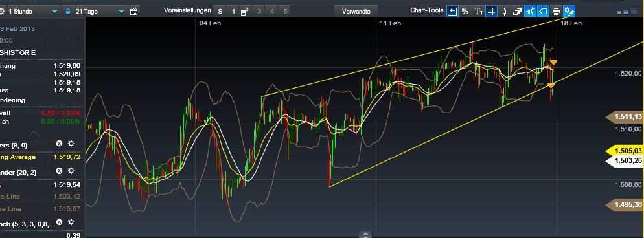Click the '1.500,00' price axis label
The width and height of the screenshot is (644, 238).
(628, 185)
